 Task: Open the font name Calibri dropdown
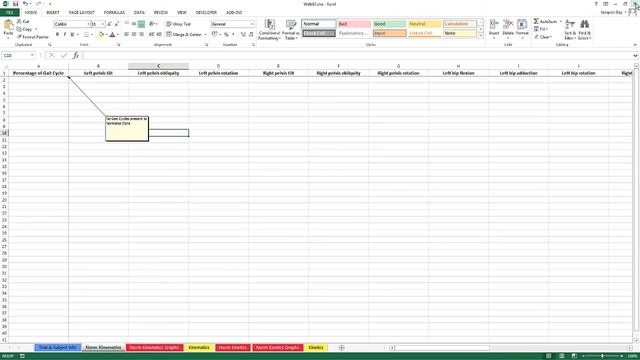(x=88, y=24)
